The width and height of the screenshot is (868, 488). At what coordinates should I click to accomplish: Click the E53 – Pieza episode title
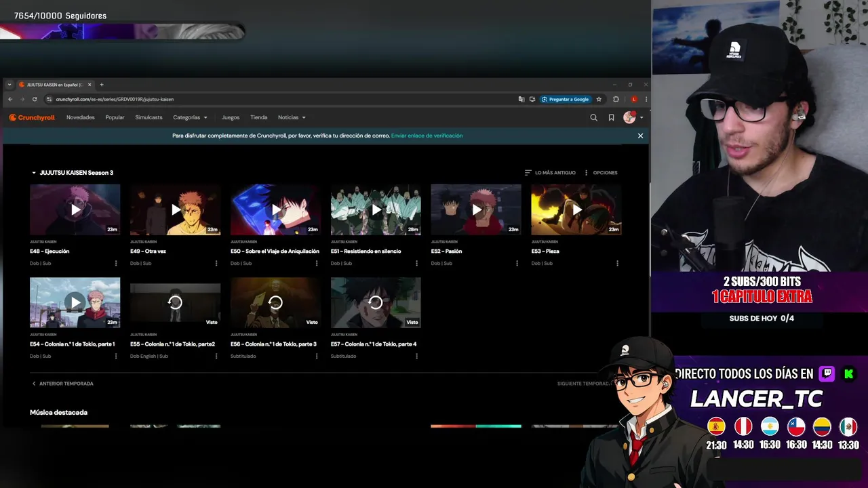tap(545, 251)
